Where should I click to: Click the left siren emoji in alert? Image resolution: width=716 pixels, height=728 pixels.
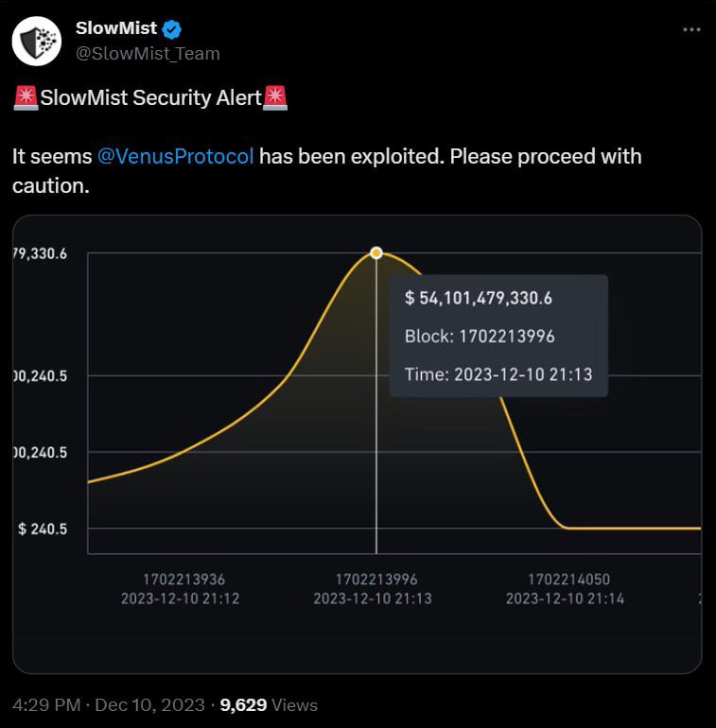click(26, 98)
